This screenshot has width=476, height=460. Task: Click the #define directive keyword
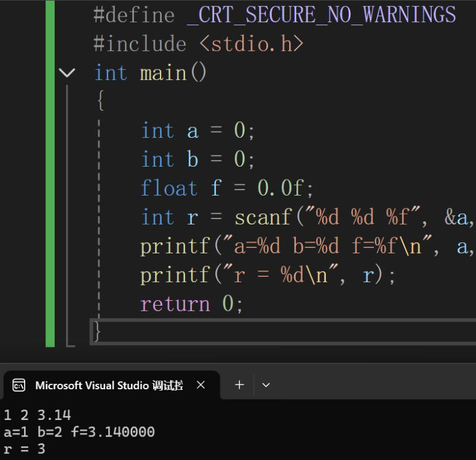click(134, 15)
